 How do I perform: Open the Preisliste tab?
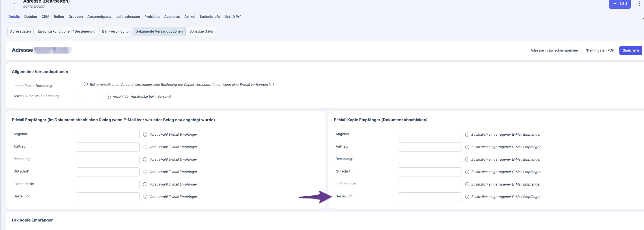[152, 17]
